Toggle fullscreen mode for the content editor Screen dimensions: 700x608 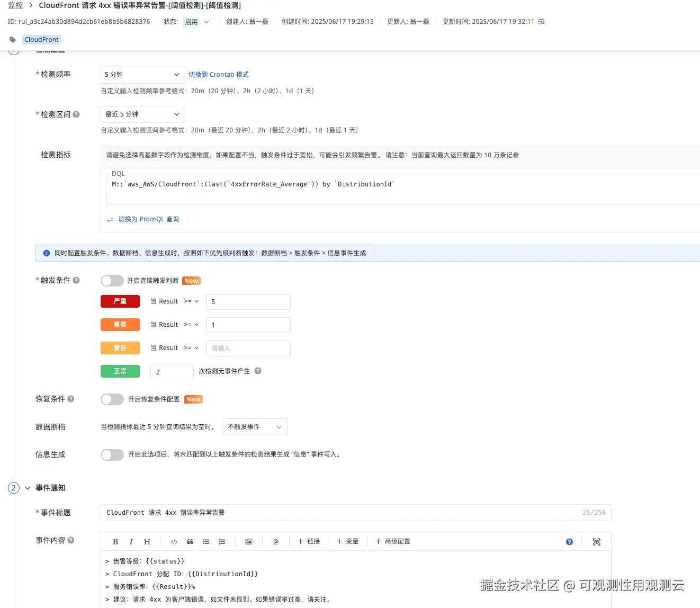pos(597,542)
